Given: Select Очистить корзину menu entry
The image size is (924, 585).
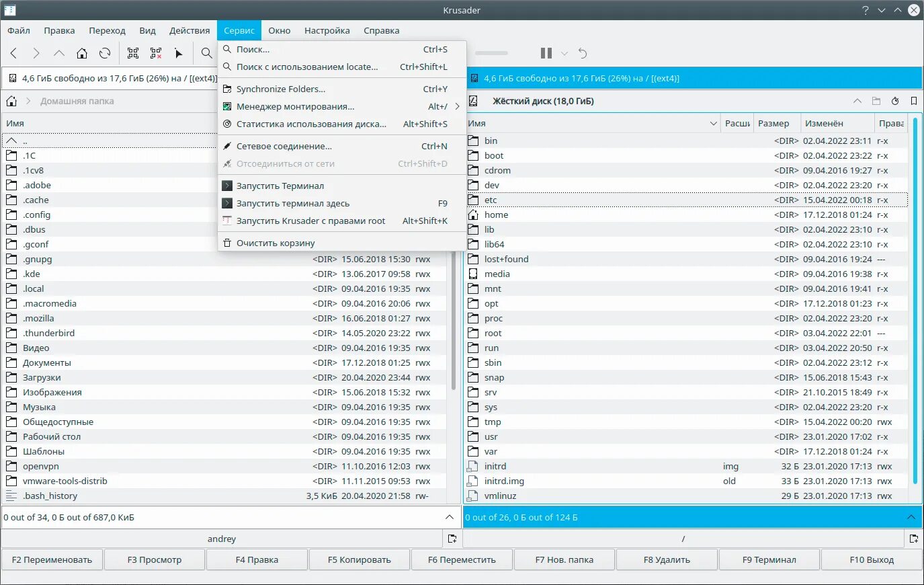Looking at the screenshot, I should tap(342, 243).
